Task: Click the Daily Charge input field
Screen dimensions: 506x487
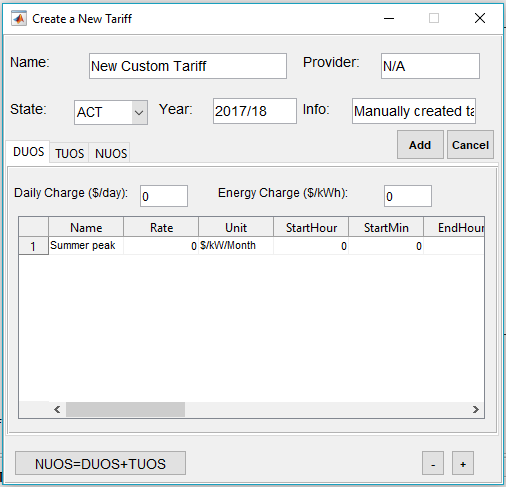Action: tap(164, 196)
